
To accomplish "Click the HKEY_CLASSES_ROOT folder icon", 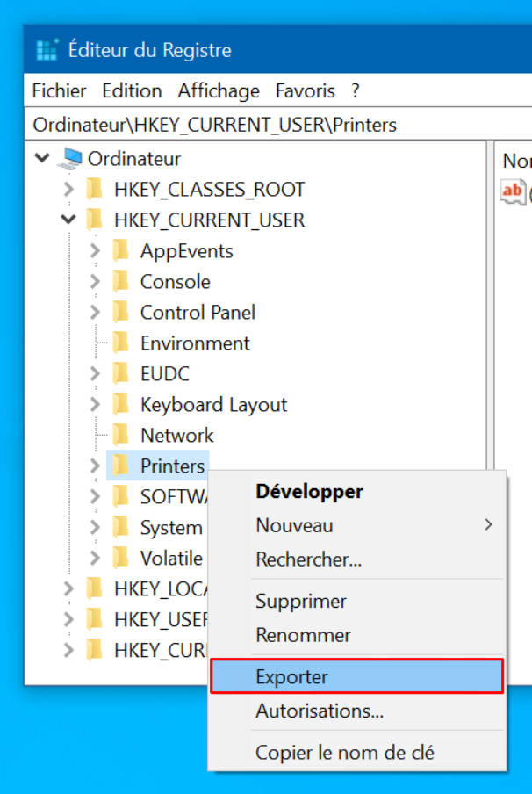I will coord(95,190).
